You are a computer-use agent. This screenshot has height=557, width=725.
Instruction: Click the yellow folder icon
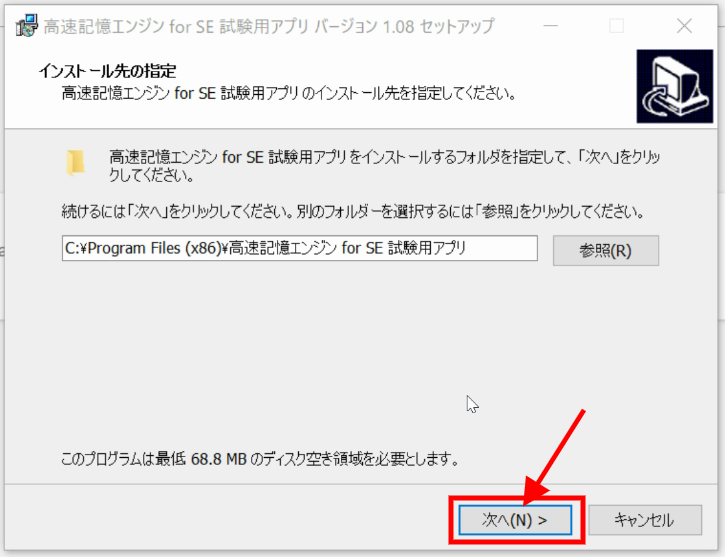75,163
